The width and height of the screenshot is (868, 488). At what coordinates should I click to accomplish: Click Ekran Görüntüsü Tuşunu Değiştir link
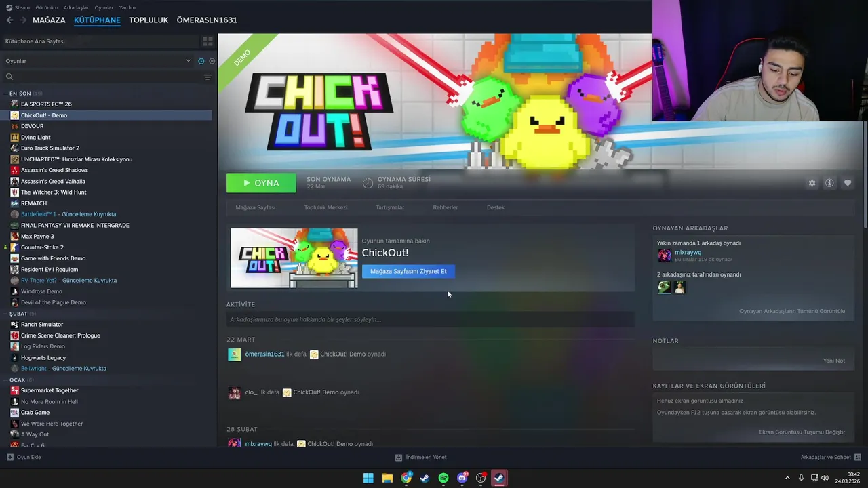click(802, 432)
